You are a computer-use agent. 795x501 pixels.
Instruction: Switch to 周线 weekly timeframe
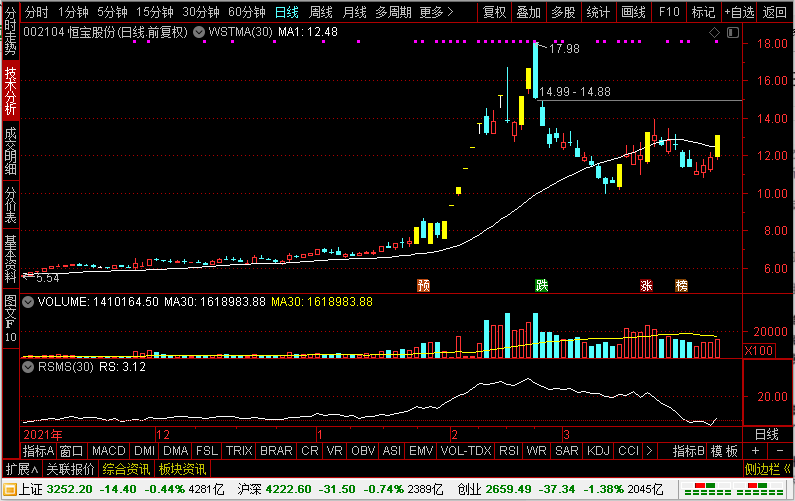[x=320, y=12]
